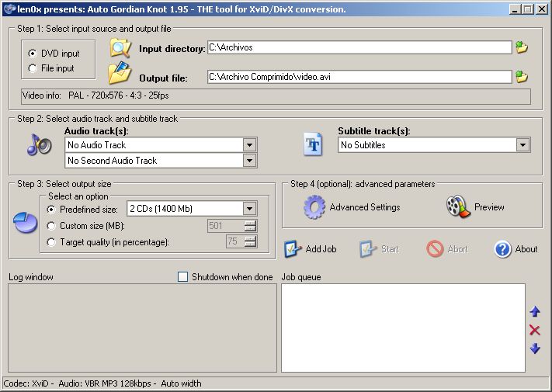552x392 pixels.
Task: Open Advanced Settings via the gear icon
Action: click(x=314, y=207)
